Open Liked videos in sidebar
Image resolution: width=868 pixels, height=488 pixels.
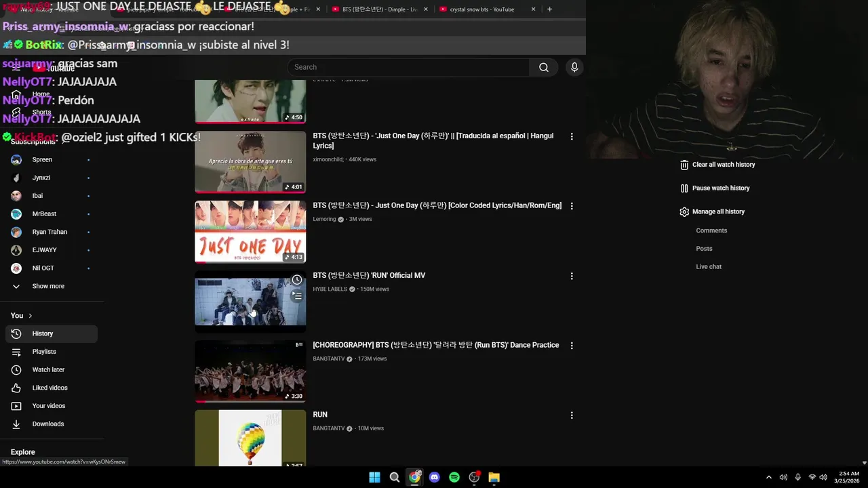pos(52,388)
